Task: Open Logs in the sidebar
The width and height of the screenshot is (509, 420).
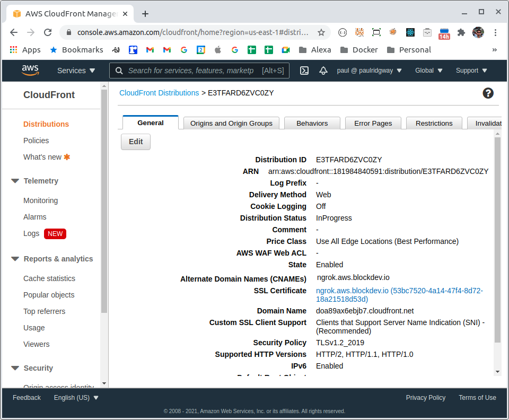Action: (x=31, y=233)
